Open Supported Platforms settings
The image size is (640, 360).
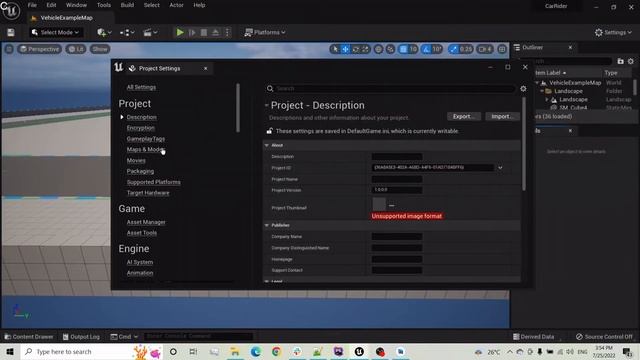153,182
